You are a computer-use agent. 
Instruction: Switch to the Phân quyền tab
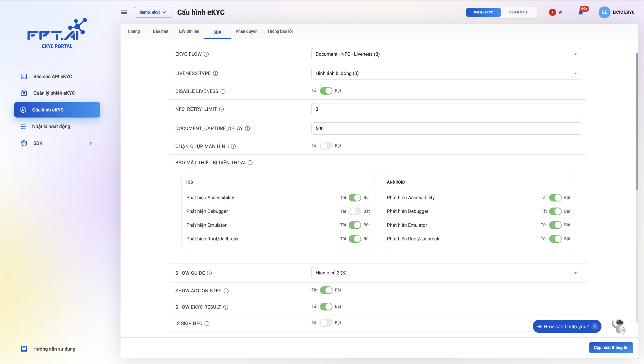(246, 31)
